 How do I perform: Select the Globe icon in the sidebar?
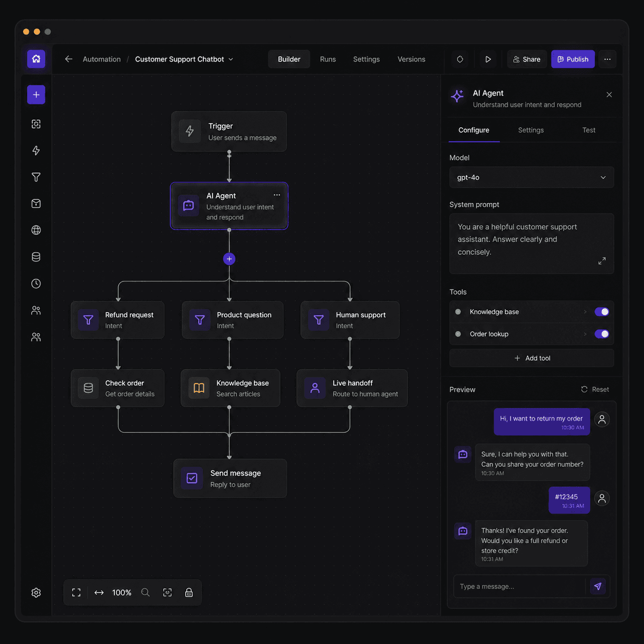coord(36,230)
